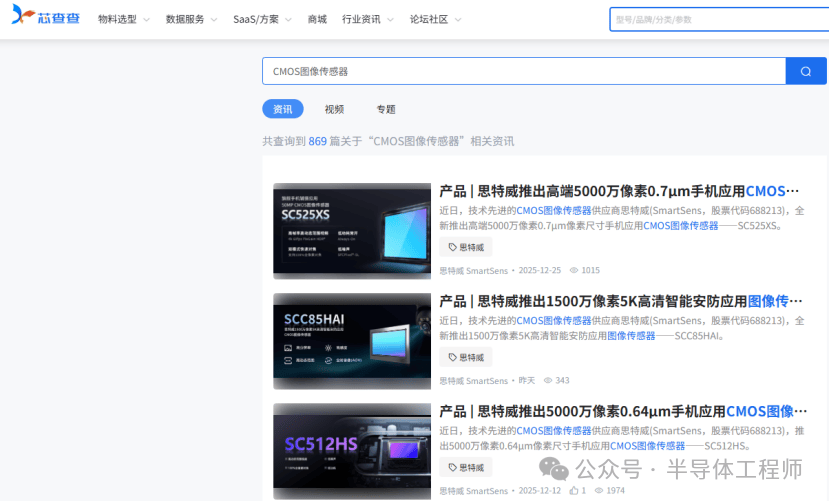Click the summary text mentioning SC512HS。
This screenshot has width=829, height=502.
622,439
